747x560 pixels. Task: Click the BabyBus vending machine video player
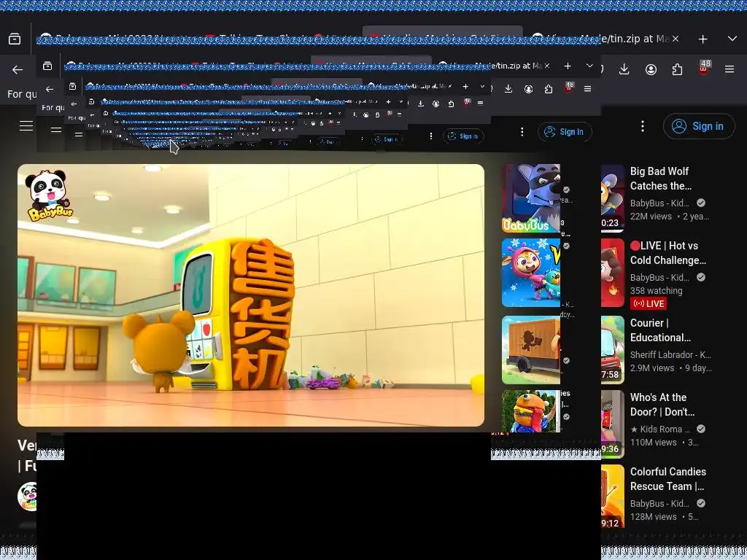[251, 295]
